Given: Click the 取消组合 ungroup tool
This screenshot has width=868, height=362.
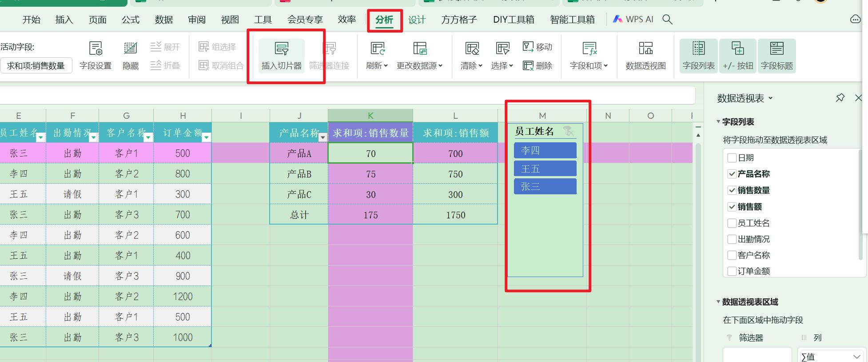Looking at the screenshot, I should click(x=221, y=65).
